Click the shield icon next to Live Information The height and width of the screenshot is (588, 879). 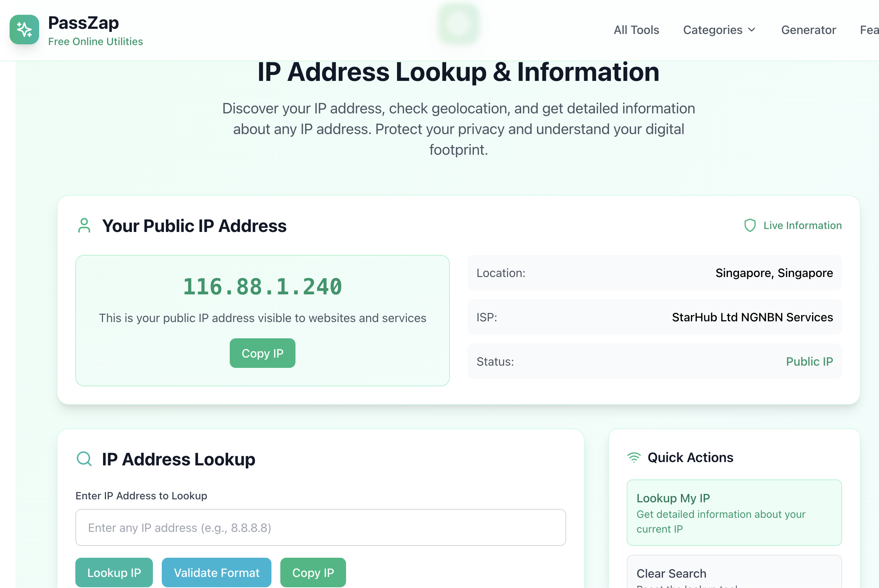tap(750, 225)
